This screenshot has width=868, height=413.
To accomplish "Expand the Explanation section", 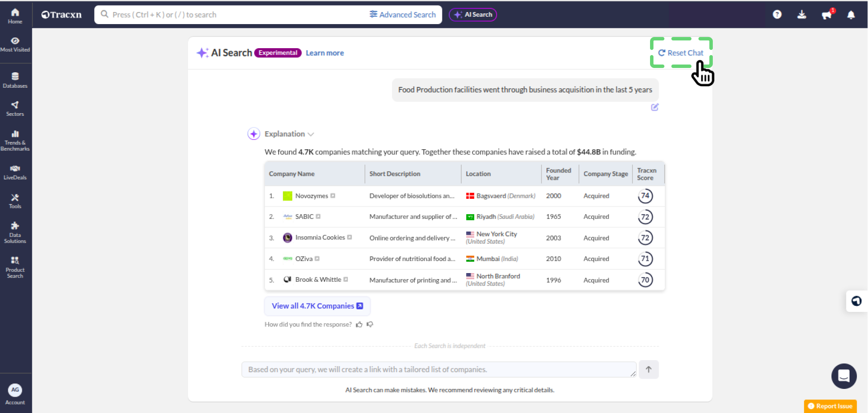I will 289,134.
